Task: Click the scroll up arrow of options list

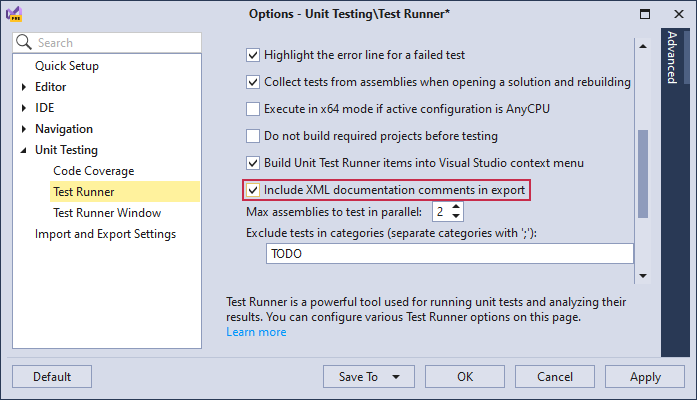Action: click(643, 46)
